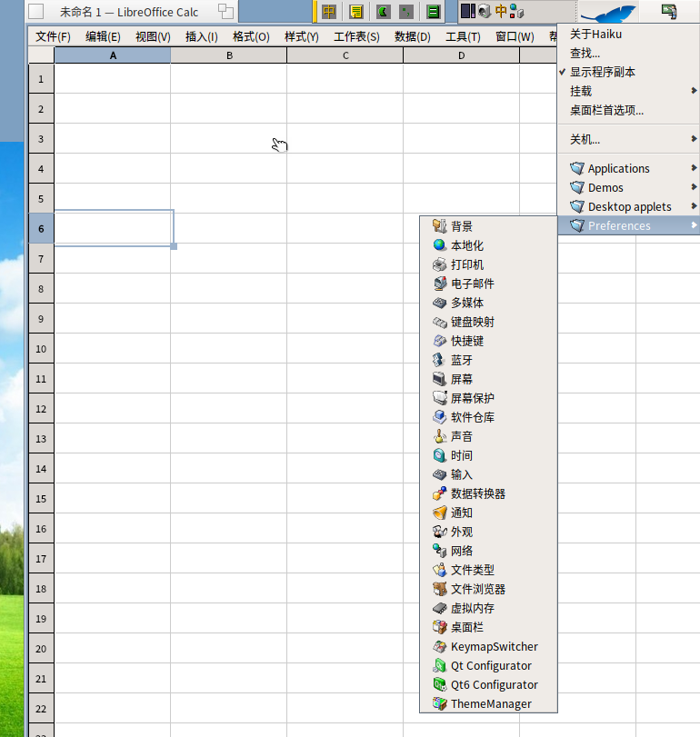The width and height of the screenshot is (700, 737).
Task: Expand the 挂载 mount submenu
Action: coord(628,91)
